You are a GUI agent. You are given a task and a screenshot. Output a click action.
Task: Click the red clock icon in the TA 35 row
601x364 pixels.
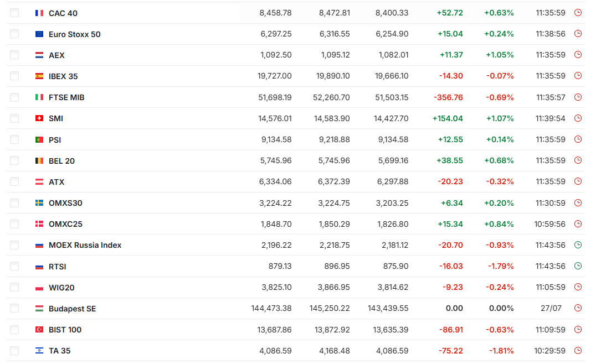[578, 351]
